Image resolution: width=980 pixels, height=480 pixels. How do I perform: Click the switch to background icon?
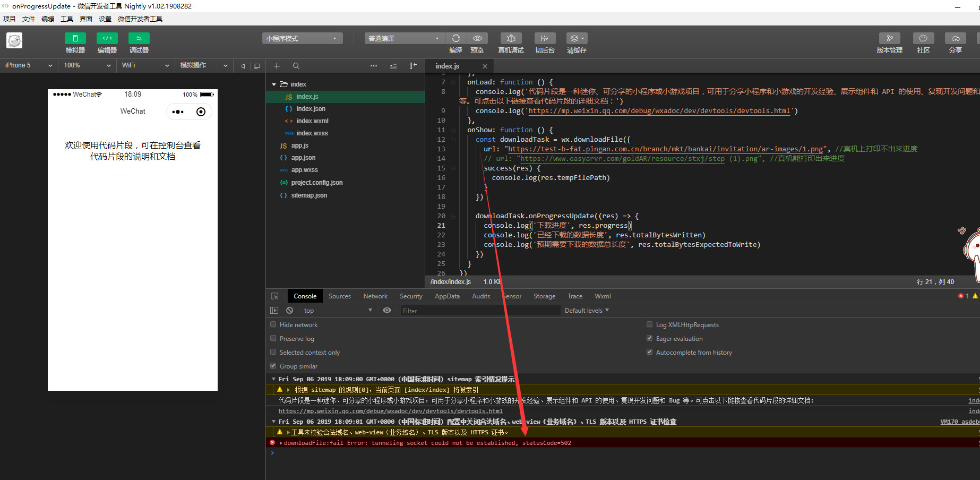click(545, 38)
